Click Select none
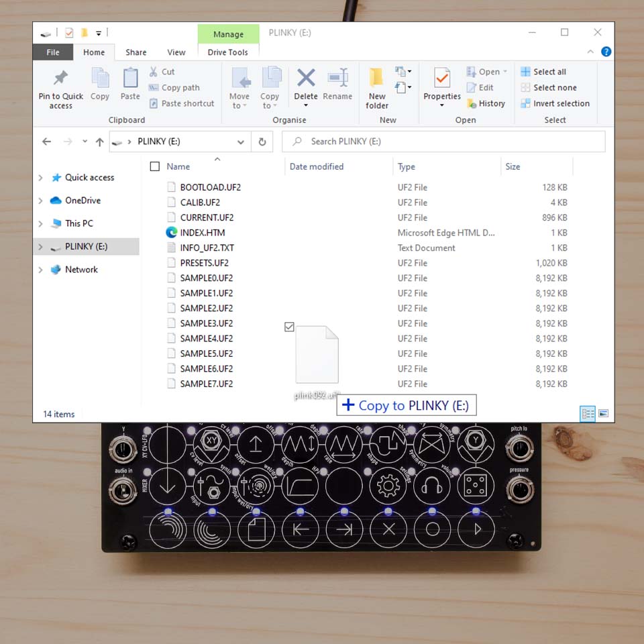Viewport: 644px width, 644px height. click(x=549, y=87)
